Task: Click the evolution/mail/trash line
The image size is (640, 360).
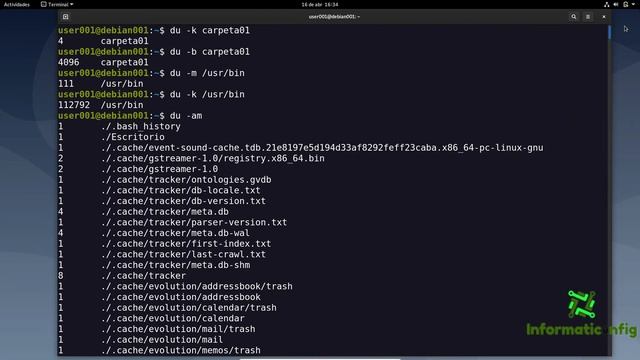Action: click(x=178, y=329)
